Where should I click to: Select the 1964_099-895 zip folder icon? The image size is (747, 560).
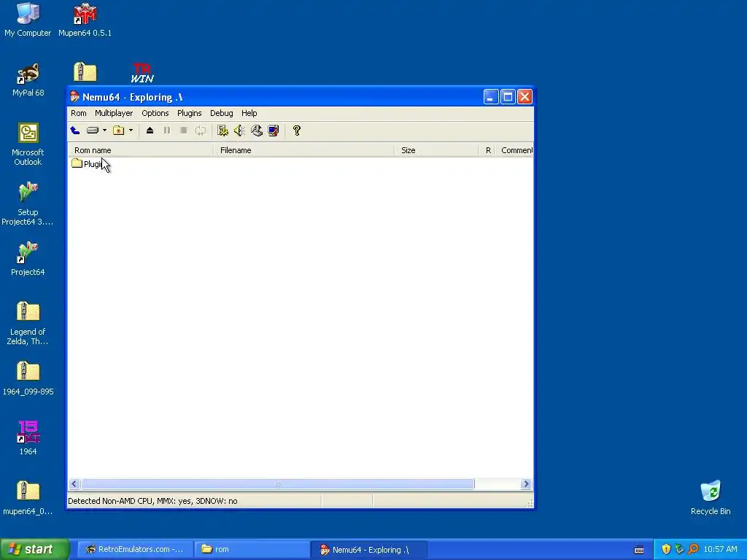(x=28, y=378)
